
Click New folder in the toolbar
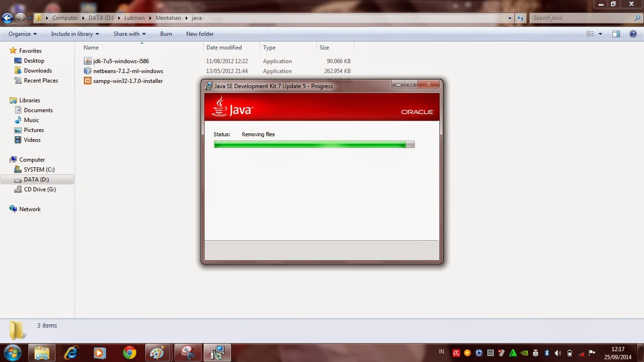click(x=200, y=34)
